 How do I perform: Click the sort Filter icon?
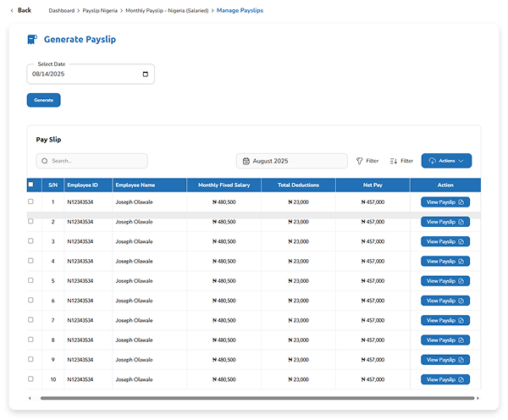point(394,161)
